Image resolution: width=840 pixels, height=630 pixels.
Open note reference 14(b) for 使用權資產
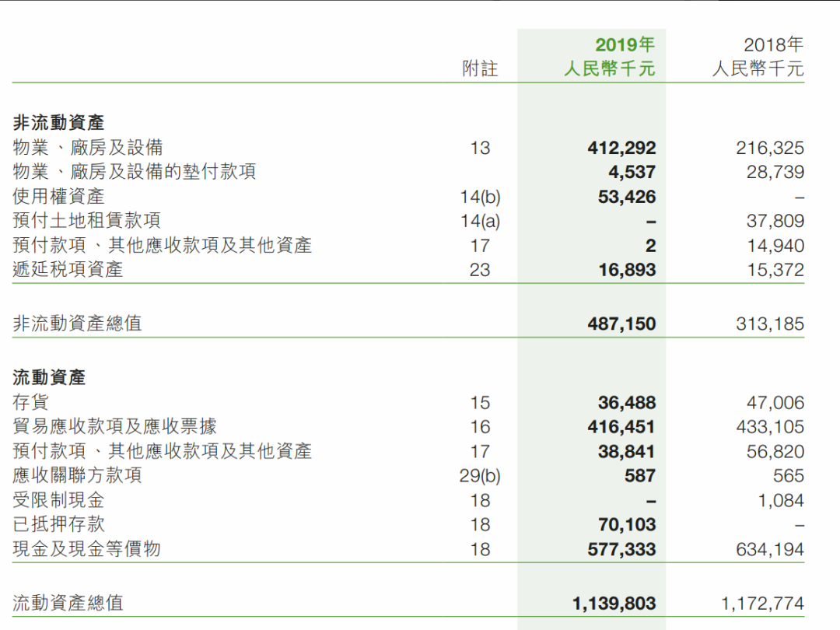coord(480,197)
